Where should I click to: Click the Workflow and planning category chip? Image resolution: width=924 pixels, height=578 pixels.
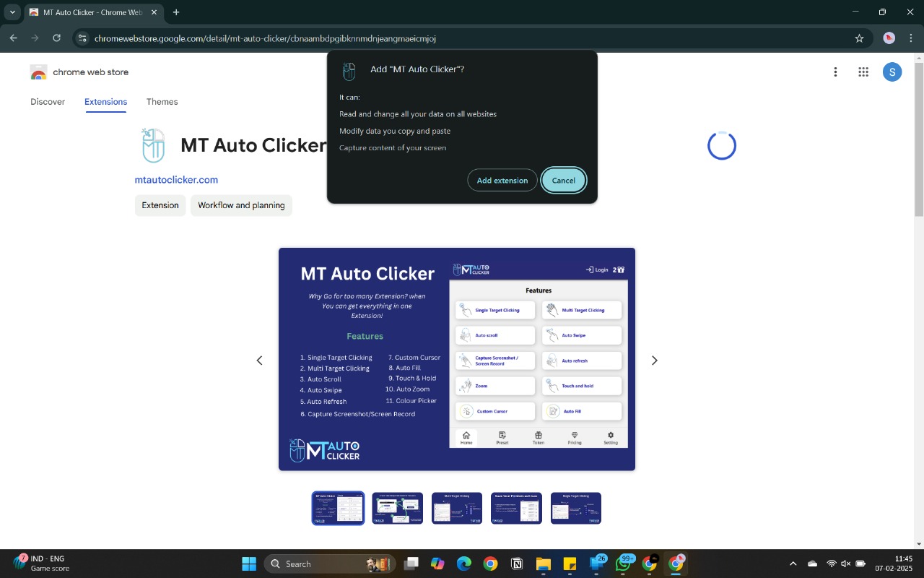(x=241, y=205)
